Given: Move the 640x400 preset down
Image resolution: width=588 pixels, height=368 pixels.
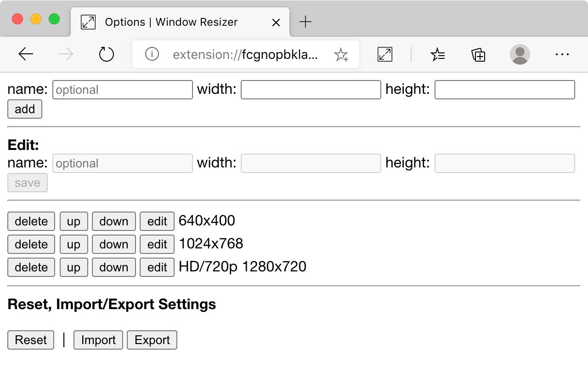Looking at the screenshot, I should [x=113, y=221].
